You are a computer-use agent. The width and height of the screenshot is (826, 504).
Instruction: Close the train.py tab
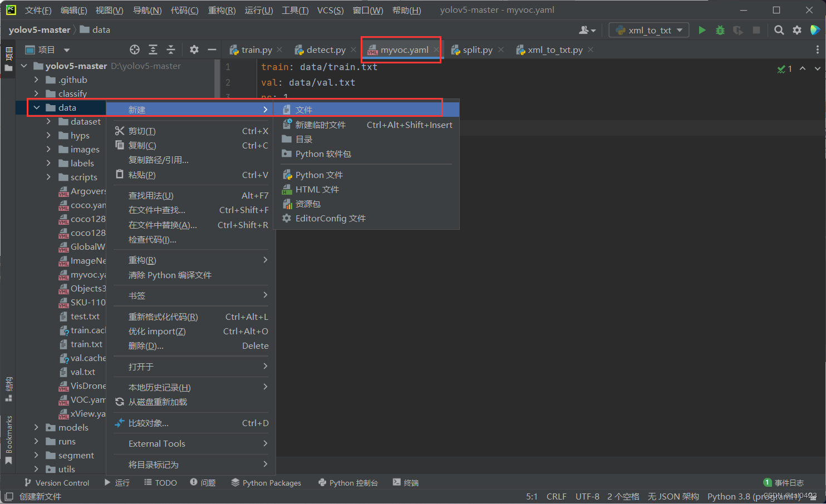[x=279, y=50]
